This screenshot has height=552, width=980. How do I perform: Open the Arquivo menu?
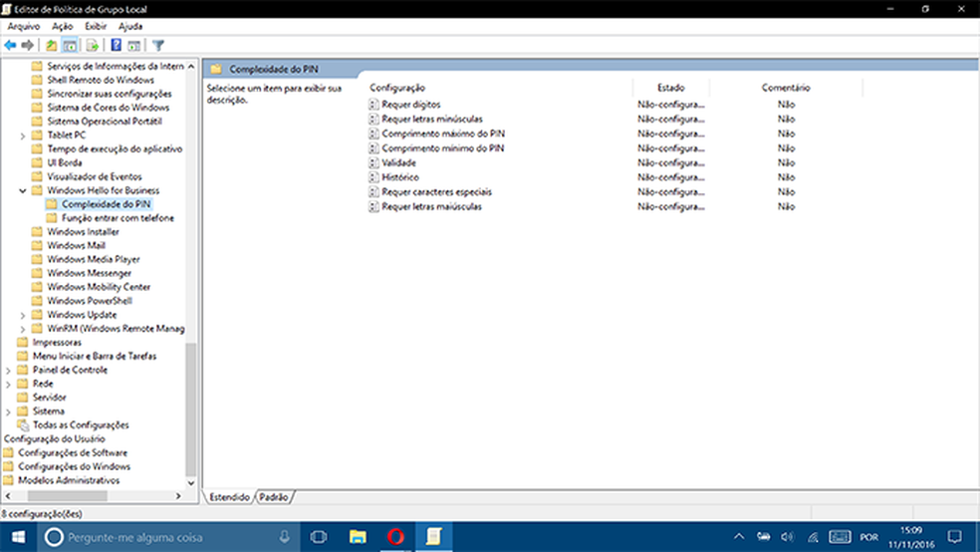(x=24, y=26)
